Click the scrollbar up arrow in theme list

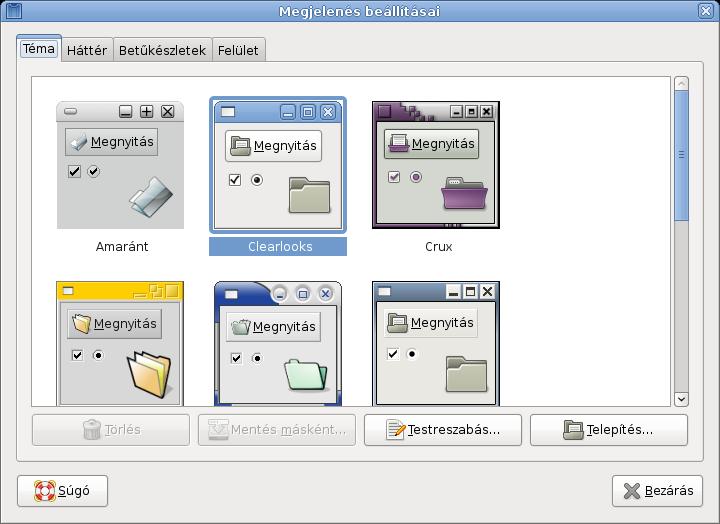point(681,84)
